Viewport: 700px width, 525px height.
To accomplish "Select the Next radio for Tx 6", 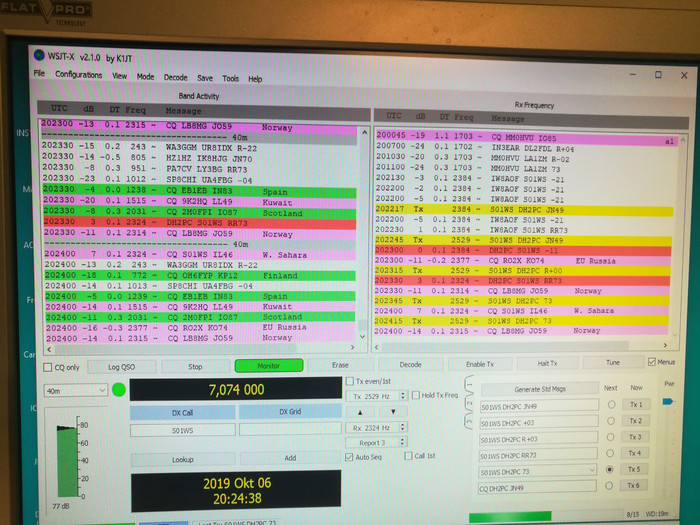I will (609, 486).
